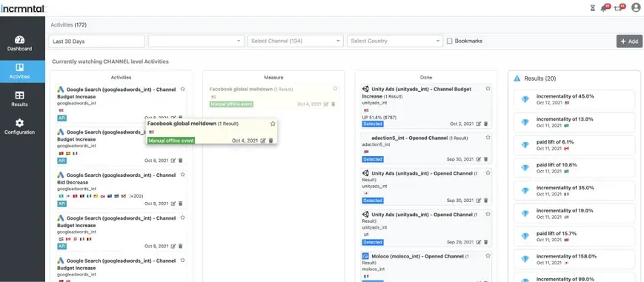Click the notifications bell icon
Image resolution: width=644 pixels, height=282 pixels.
point(604,8)
